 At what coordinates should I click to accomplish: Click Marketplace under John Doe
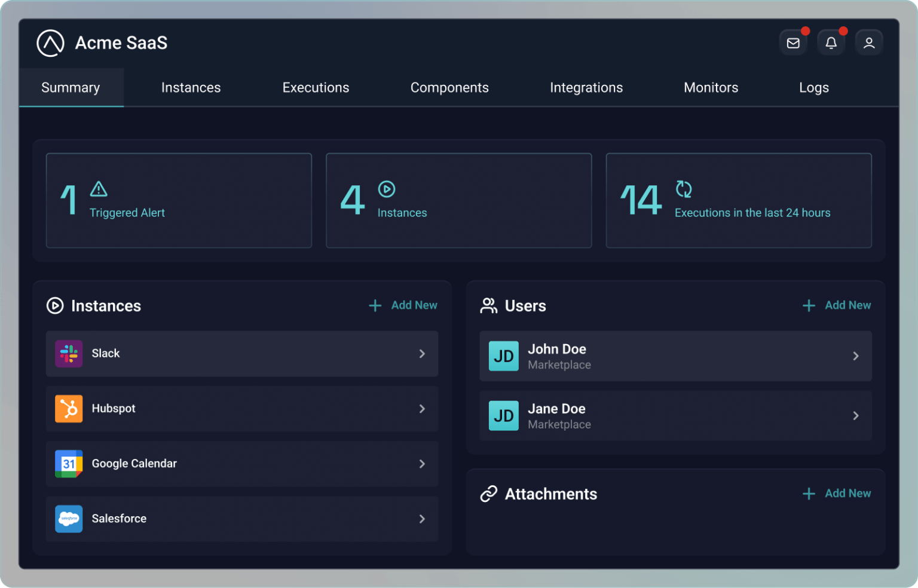(x=559, y=365)
